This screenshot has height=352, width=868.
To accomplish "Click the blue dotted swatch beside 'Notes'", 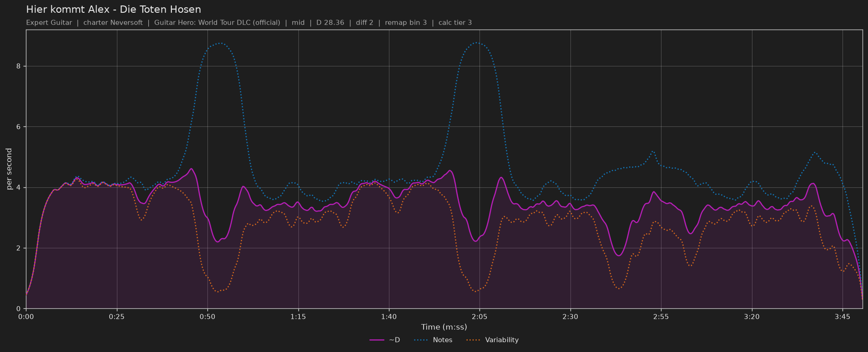I will point(422,340).
